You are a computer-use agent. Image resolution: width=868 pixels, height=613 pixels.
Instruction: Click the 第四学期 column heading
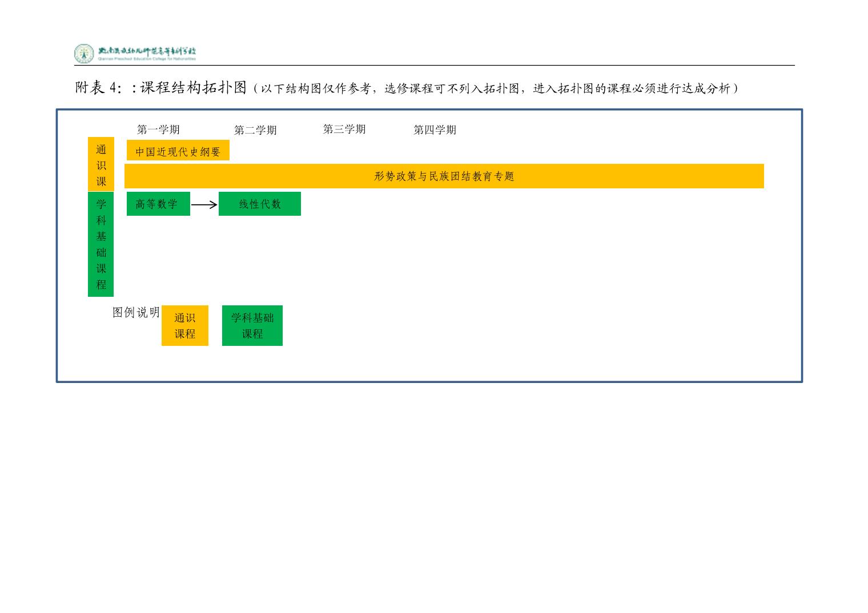435,130
